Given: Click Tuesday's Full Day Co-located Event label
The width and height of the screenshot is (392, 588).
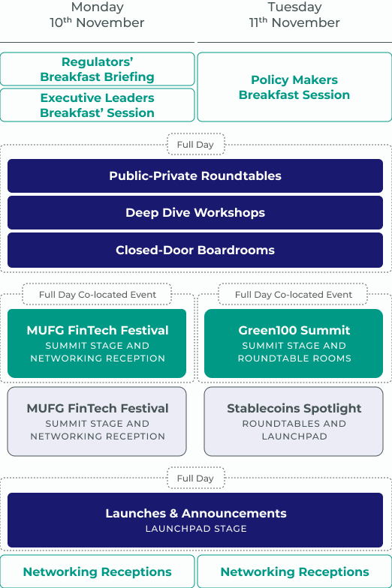Looking at the screenshot, I should [x=293, y=294].
